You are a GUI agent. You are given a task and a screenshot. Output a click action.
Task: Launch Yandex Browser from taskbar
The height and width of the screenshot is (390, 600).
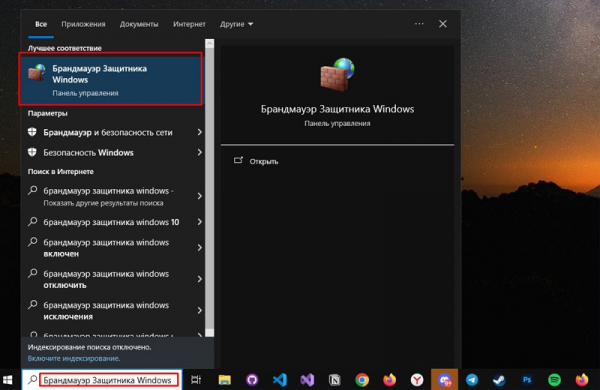coord(417,380)
